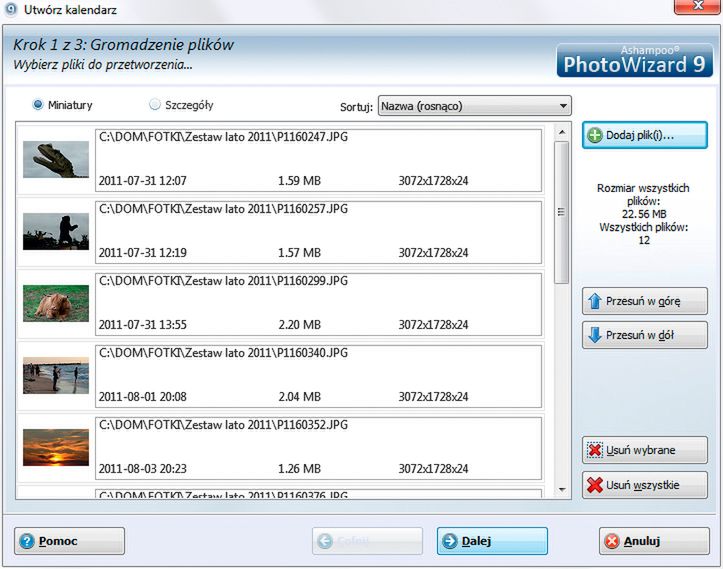
Task: Click the app icon in the title bar
Action: (11, 9)
